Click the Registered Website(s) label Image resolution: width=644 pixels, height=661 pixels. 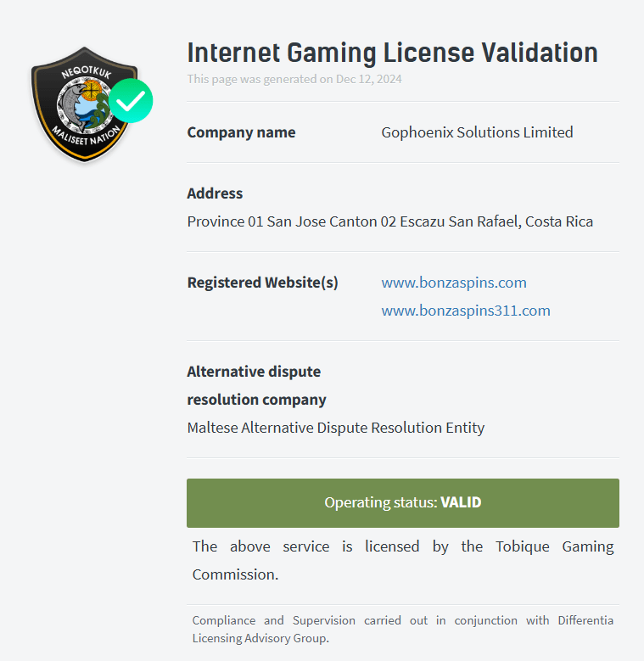point(262,283)
